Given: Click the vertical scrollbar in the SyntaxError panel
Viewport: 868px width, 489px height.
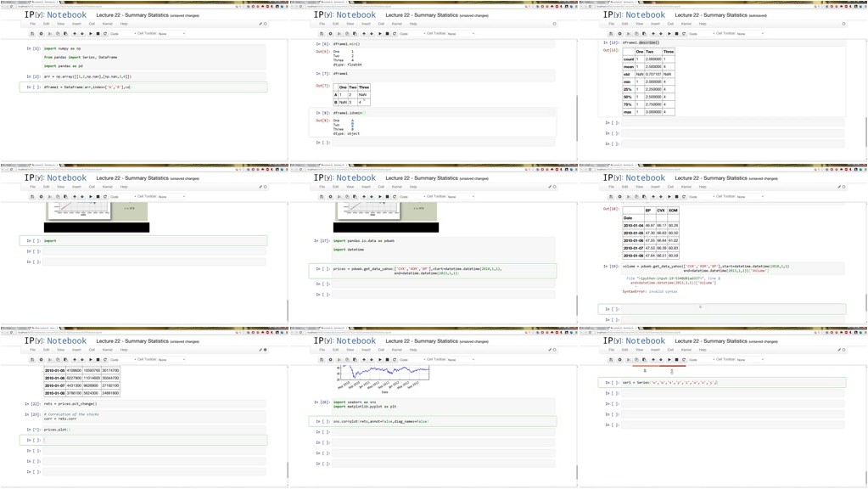Looking at the screenshot, I should pyautogui.click(x=865, y=302).
